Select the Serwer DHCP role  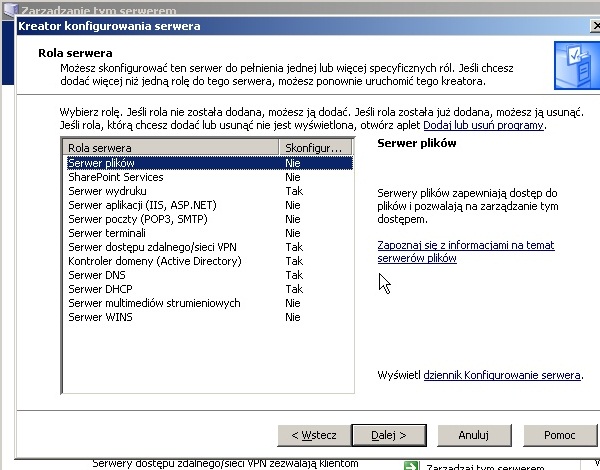coord(209,289)
